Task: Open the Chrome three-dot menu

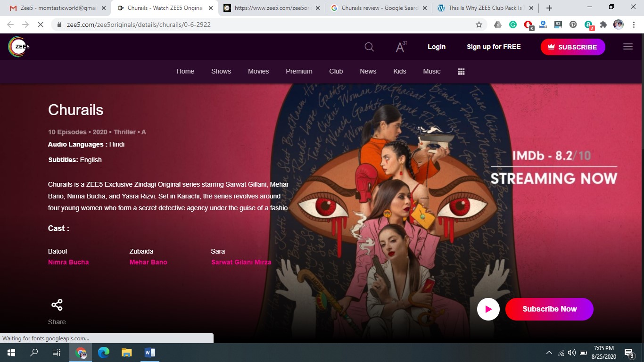Action: pyautogui.click(x=634, y=25)
